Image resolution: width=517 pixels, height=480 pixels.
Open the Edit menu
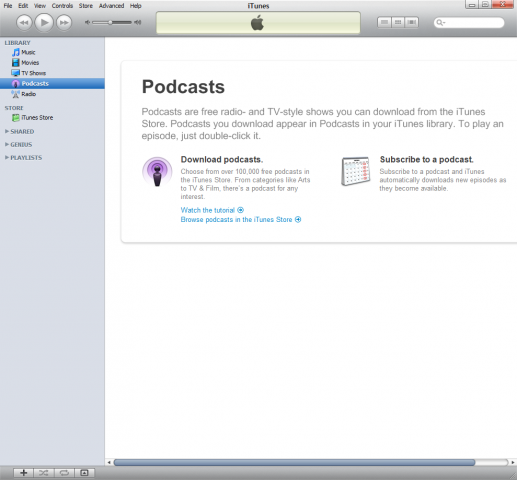click(x=23, y=6)
